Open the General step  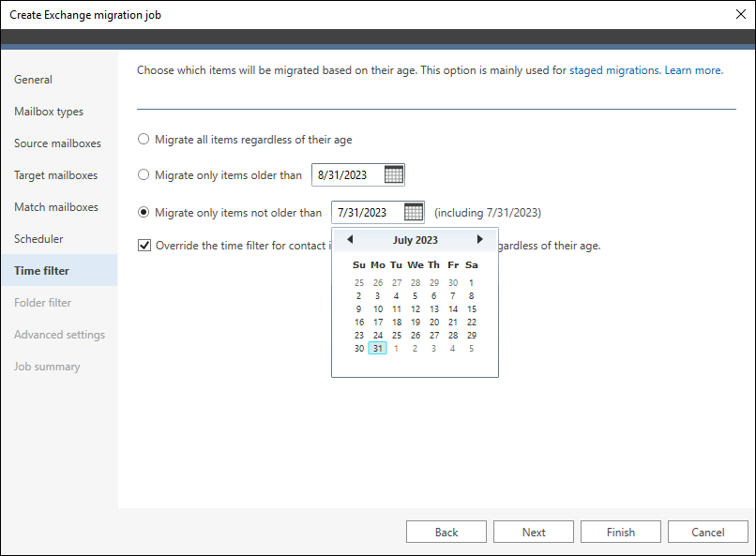click(33, 80)
